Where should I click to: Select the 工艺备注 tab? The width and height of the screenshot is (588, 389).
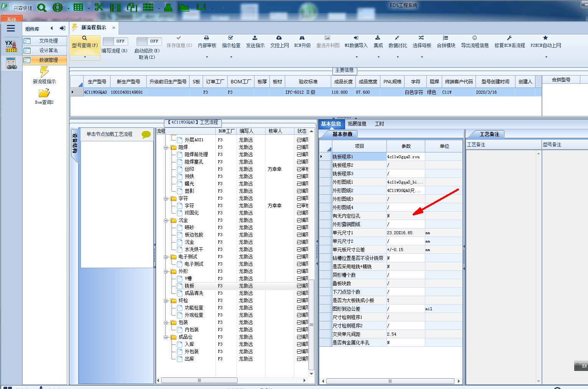tap(489, 134)
